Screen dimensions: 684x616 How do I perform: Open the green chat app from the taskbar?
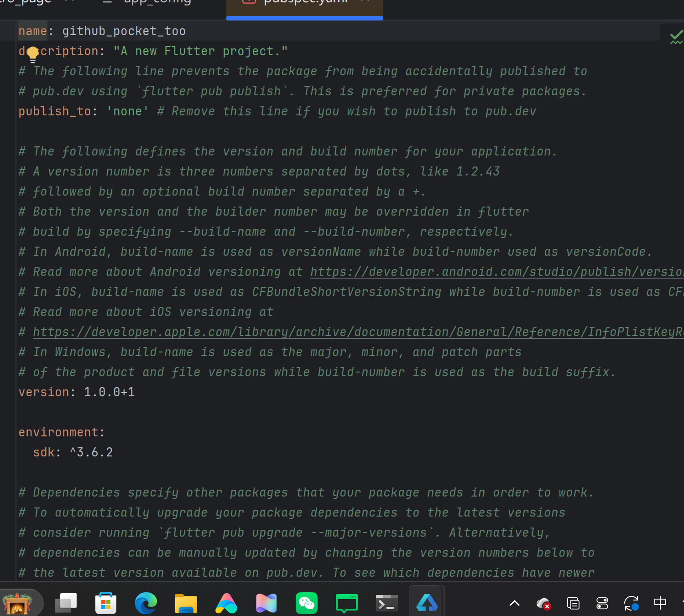click(x=346, y=603)
